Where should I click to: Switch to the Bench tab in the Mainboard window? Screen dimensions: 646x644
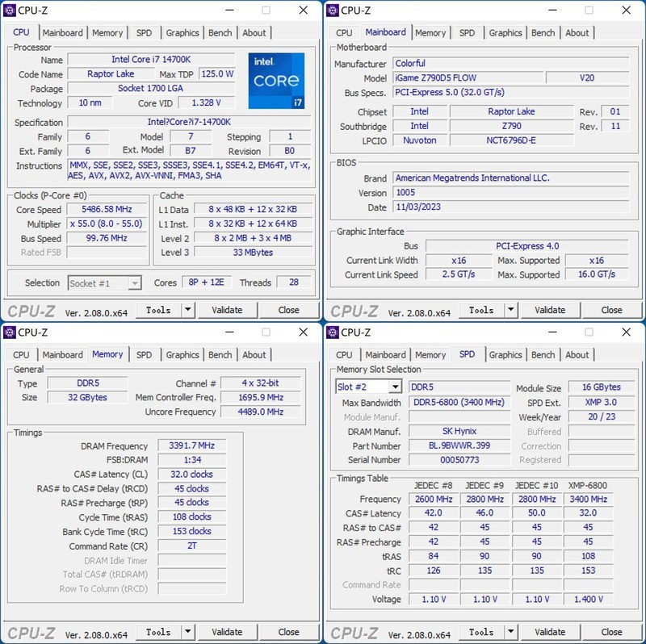543,32
